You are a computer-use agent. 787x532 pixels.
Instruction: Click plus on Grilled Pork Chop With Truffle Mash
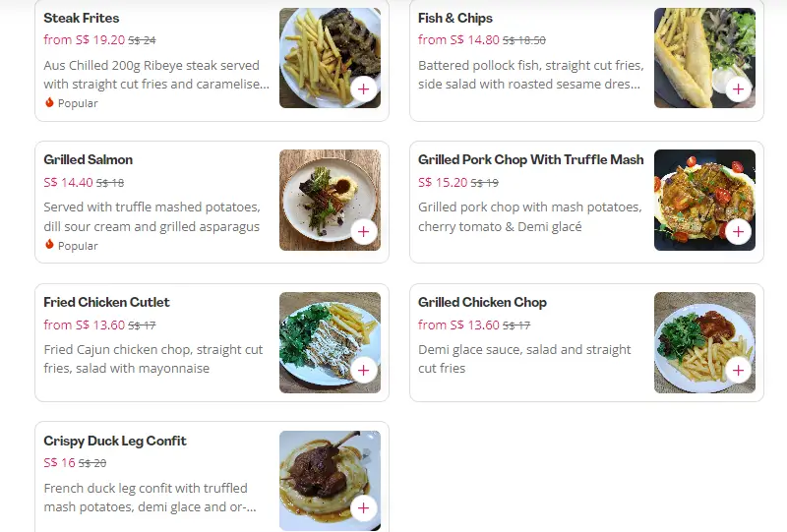point(738,232)
